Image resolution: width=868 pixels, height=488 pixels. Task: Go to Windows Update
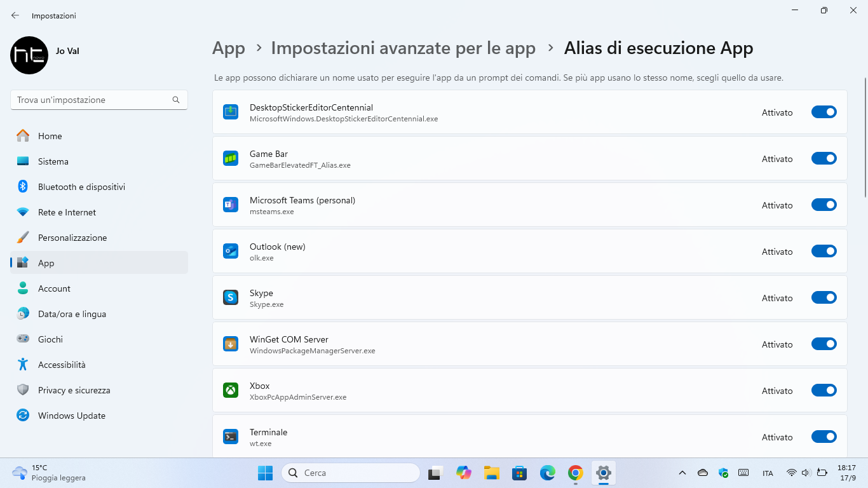pyautogui.click(x=99, y=416)
